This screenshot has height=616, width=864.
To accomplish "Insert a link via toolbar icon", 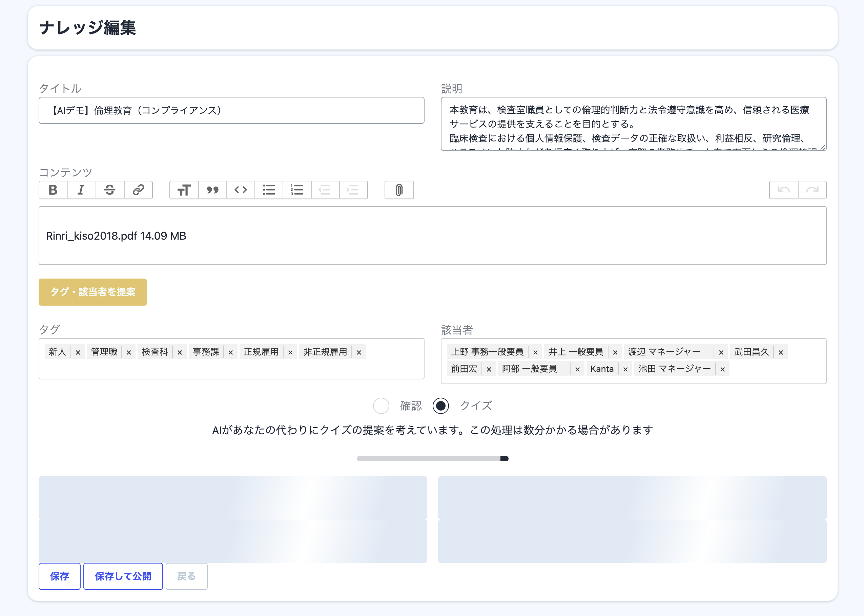I will coord(138,190).
